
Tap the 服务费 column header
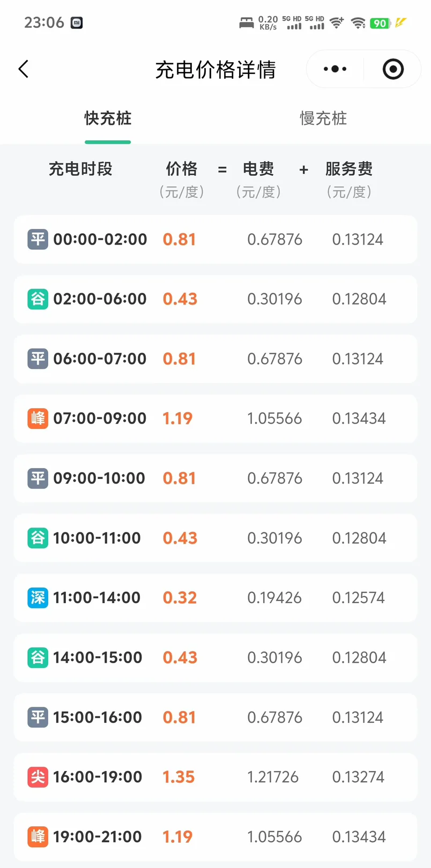pyautogui.click(x=349, y=169)
